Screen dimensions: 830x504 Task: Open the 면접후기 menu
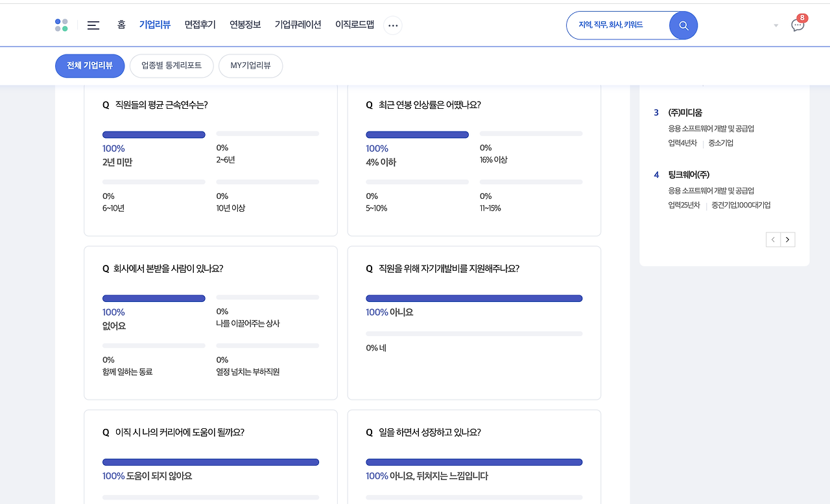200,25
